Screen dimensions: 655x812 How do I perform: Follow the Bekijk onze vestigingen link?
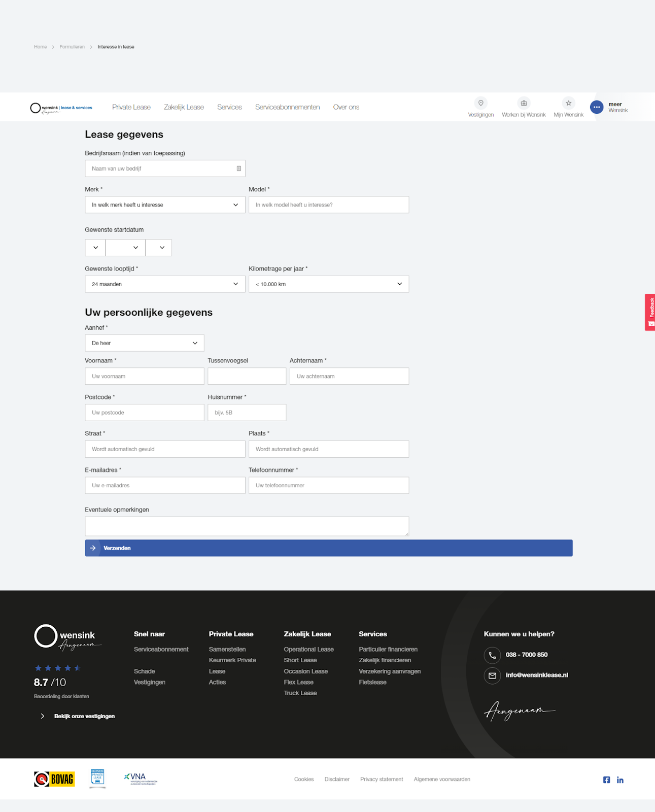[x=84, y=716]
